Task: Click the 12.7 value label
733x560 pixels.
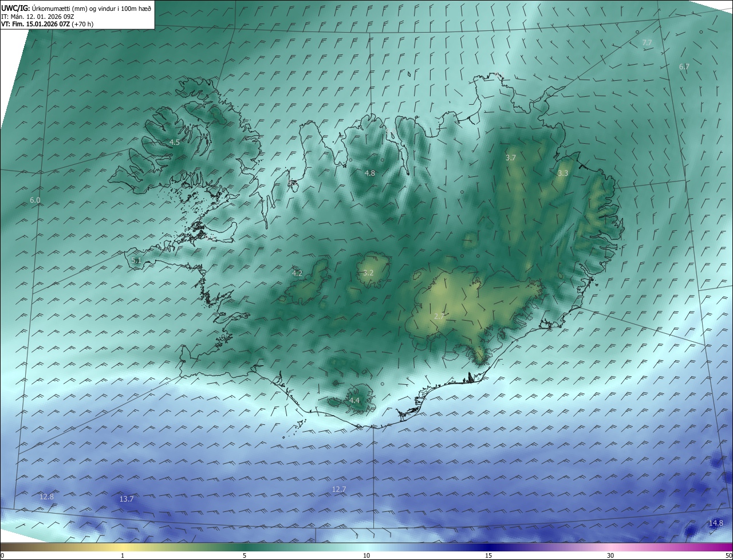Action: pyautogui.click(x=339, y=489)
